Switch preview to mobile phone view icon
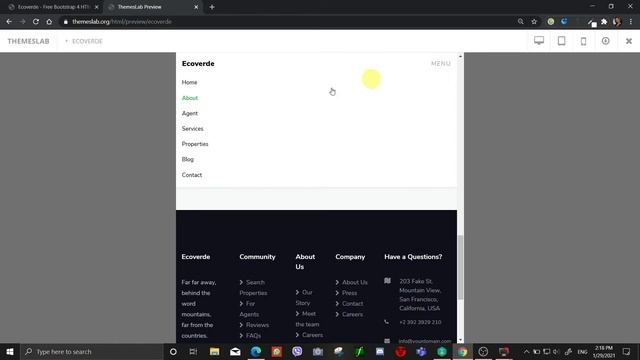This screenshot has width=640, height=360. (x=584, y=41)
